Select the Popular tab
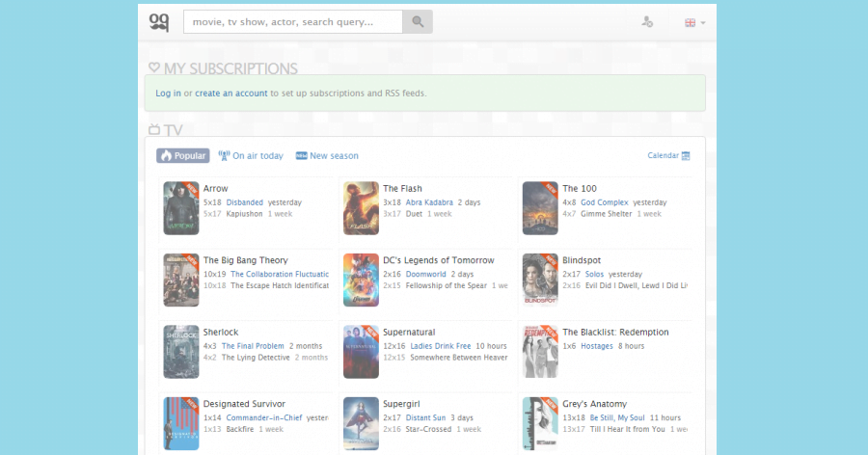Screen dimensions: 868x455 click(x=183, y=155)
